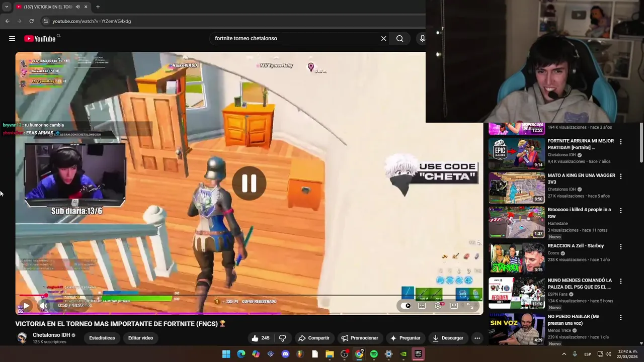Run search with the magnifying glass button

point(399,38)
